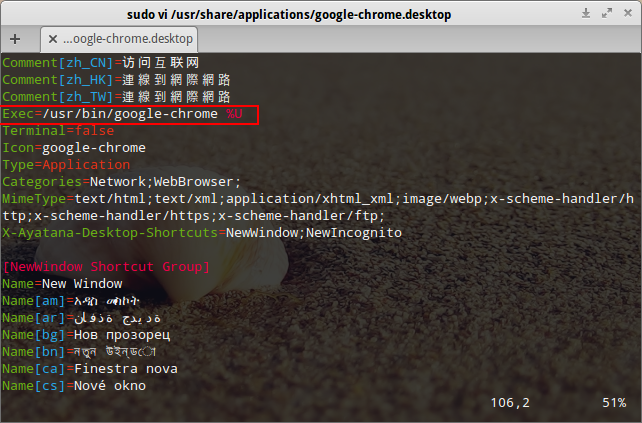Click the Name[am] line

pyautogui.click(x=71, y=301)
